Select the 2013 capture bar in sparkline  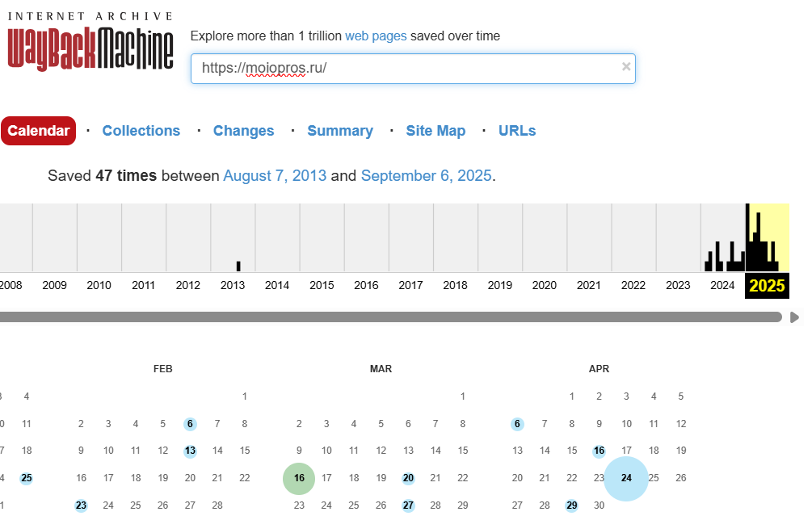(x=238, y=266)
